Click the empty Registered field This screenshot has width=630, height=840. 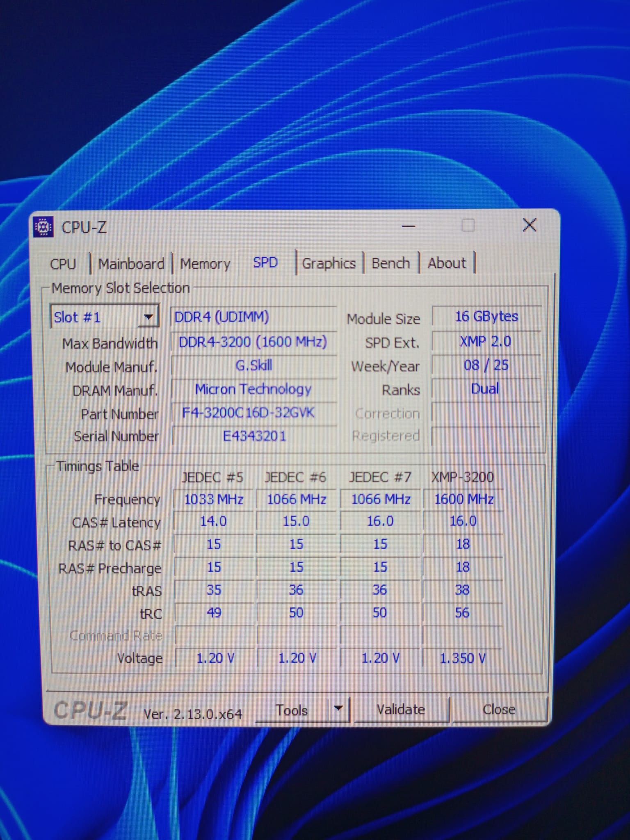[486, 436]
